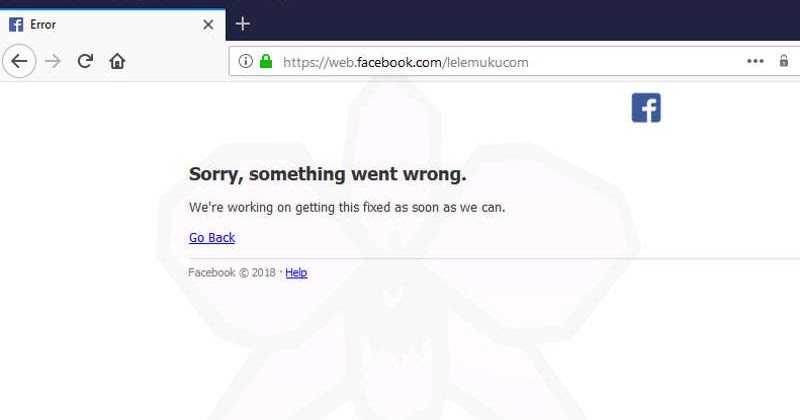
Task: Open the Help link in the footer
Action: click(296, 273)
